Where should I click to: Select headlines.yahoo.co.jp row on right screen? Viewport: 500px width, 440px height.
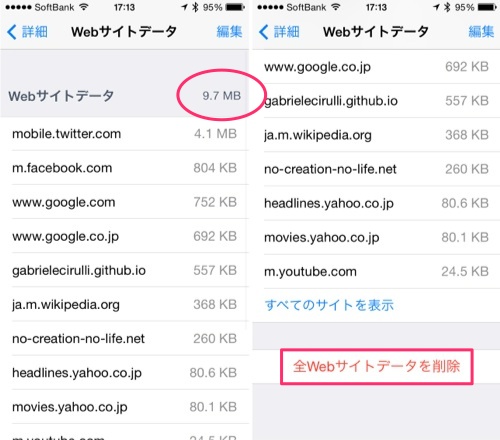376,203
